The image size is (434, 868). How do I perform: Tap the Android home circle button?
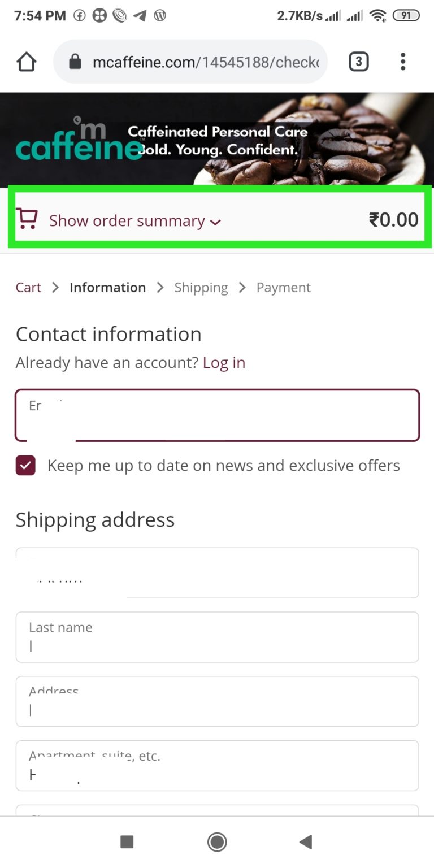coord(217,842)
